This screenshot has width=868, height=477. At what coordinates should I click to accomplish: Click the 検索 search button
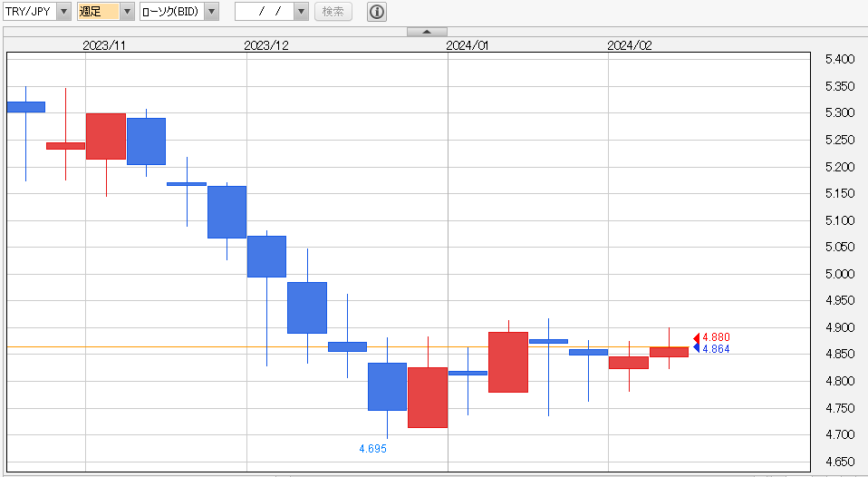click(x=333, y=11)
